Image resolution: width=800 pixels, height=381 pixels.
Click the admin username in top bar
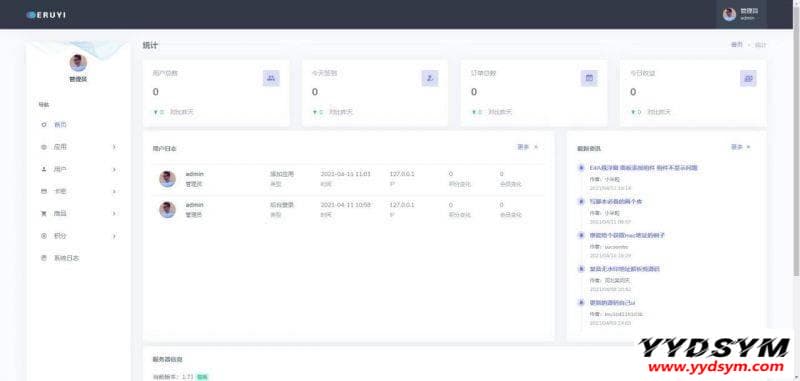[x=747, y=18]
